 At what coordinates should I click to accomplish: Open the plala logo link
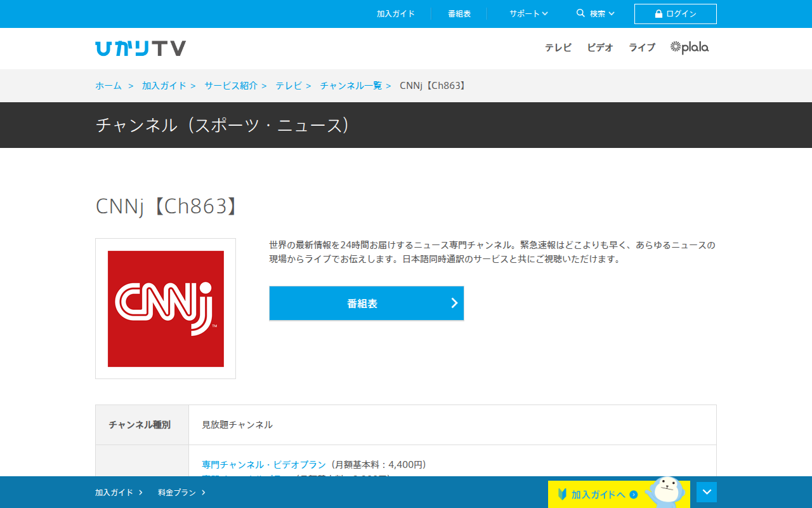coord(690,47)
